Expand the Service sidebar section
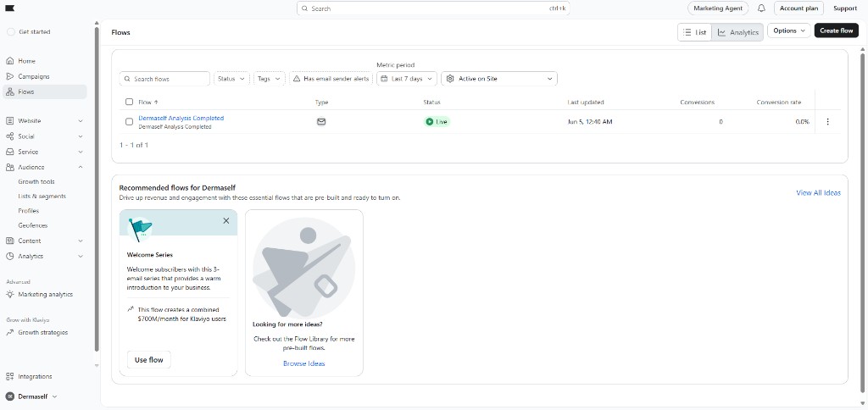The width and height of the screenshot is (868, 410). pos(81,152)
